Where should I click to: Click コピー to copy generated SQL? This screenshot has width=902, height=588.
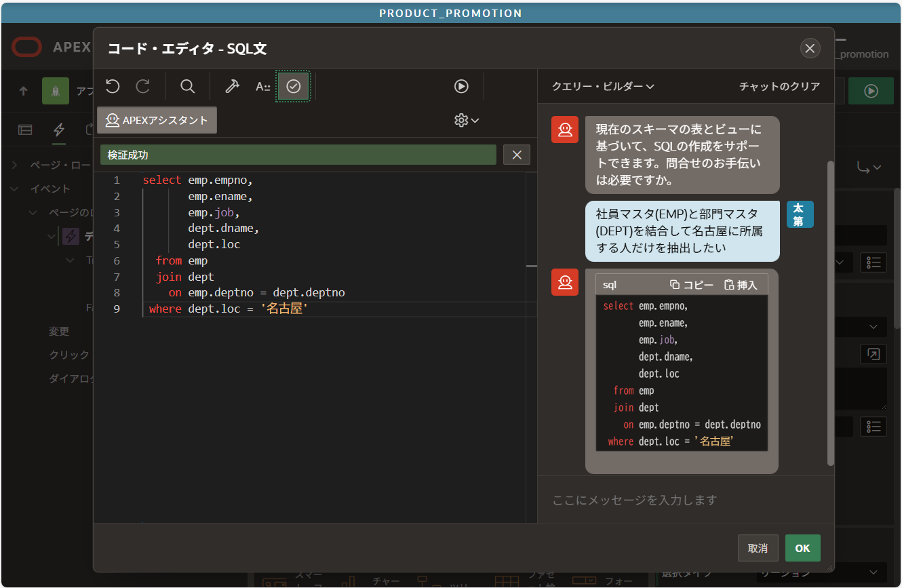(692, 285)
